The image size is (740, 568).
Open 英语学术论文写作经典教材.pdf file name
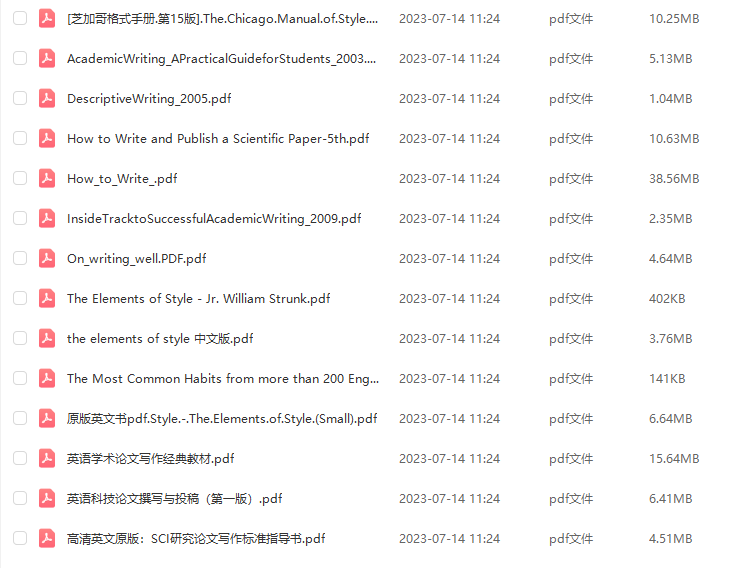(x=151, y=459)
